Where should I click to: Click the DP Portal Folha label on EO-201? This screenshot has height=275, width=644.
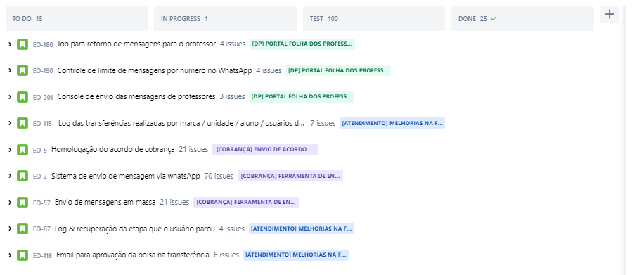click(302, 97)
